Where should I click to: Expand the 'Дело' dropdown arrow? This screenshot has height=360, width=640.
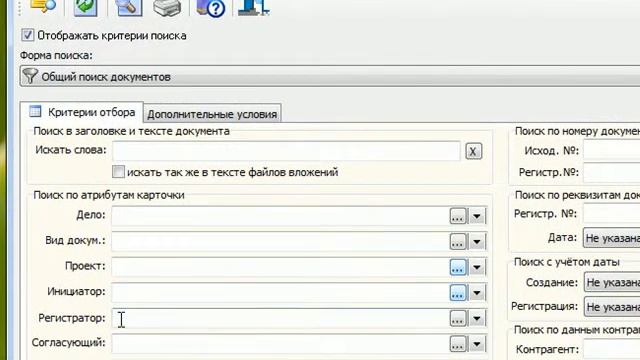pos(477,216)
